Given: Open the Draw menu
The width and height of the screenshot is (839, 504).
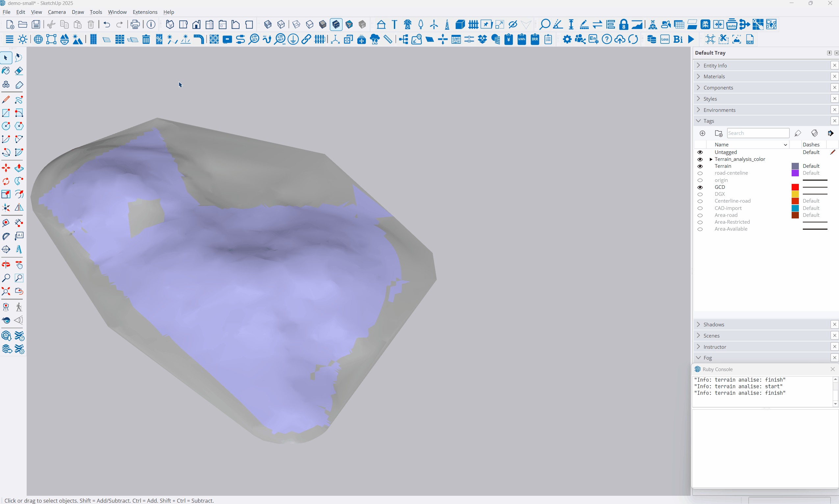Looking at the screenshot, I should point(78,12).
